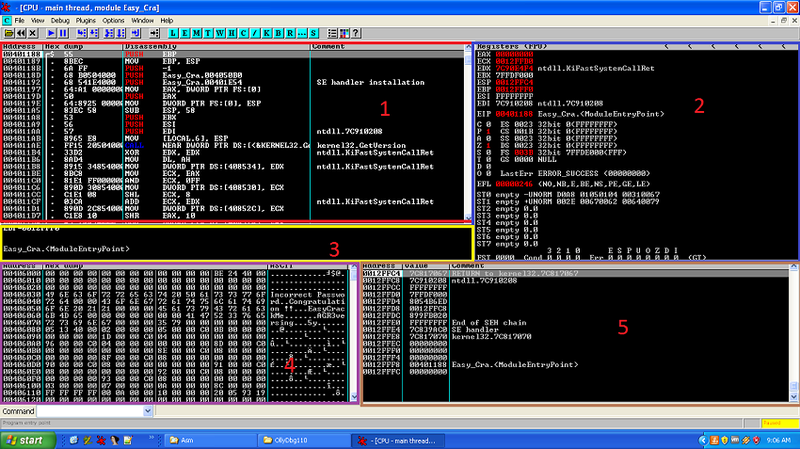The width and height of the screenshot is (800, 449).
Task: Open the Plugins menu
Action: (86, 20)
